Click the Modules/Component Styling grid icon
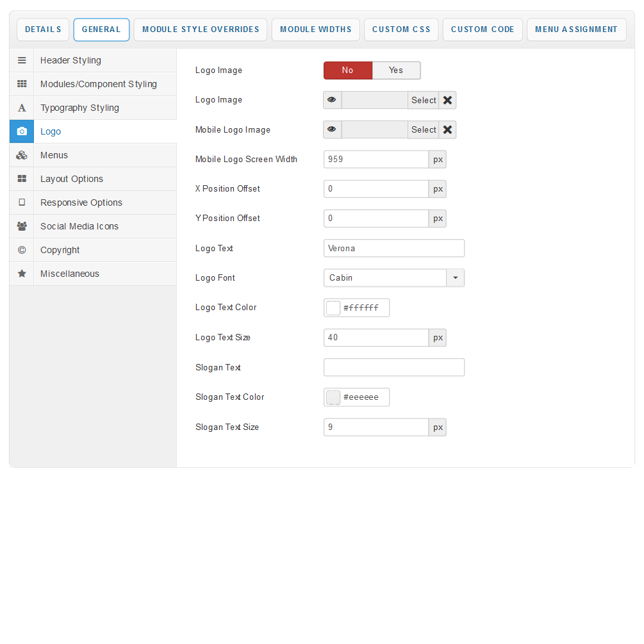This screenshot has height=644, width=644. coord(22,84)
